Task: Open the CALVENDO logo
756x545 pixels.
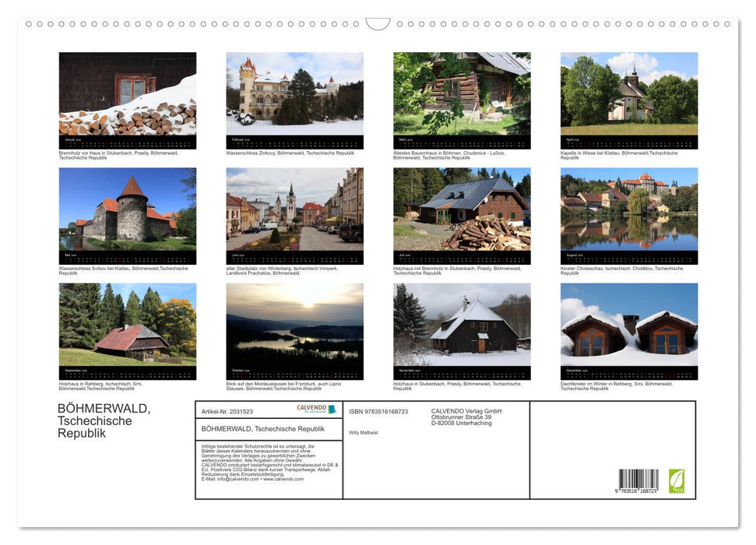Action: 311,409
